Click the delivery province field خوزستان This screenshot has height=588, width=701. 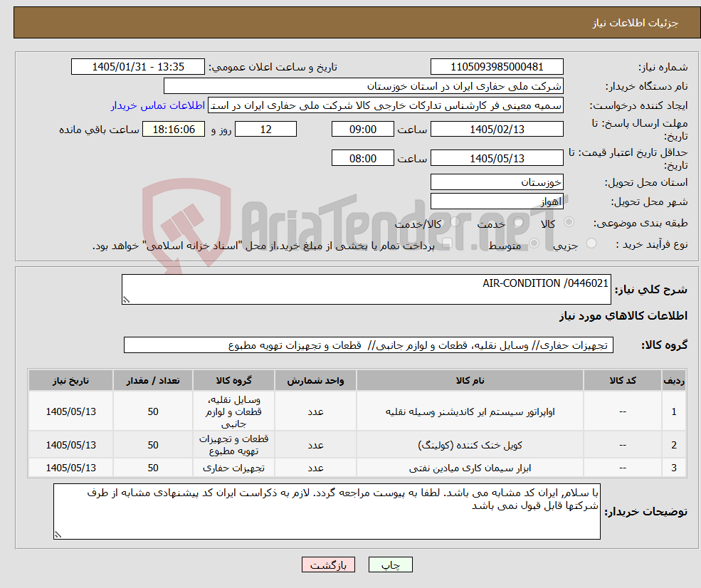[497, 182]
